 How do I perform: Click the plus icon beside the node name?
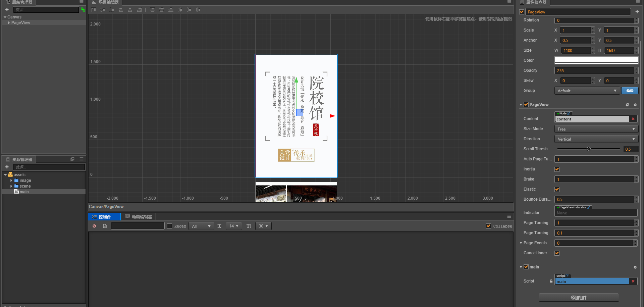pos(637,12)
